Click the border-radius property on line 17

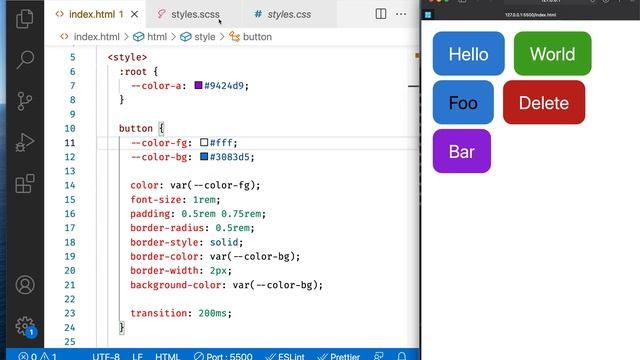167,228
